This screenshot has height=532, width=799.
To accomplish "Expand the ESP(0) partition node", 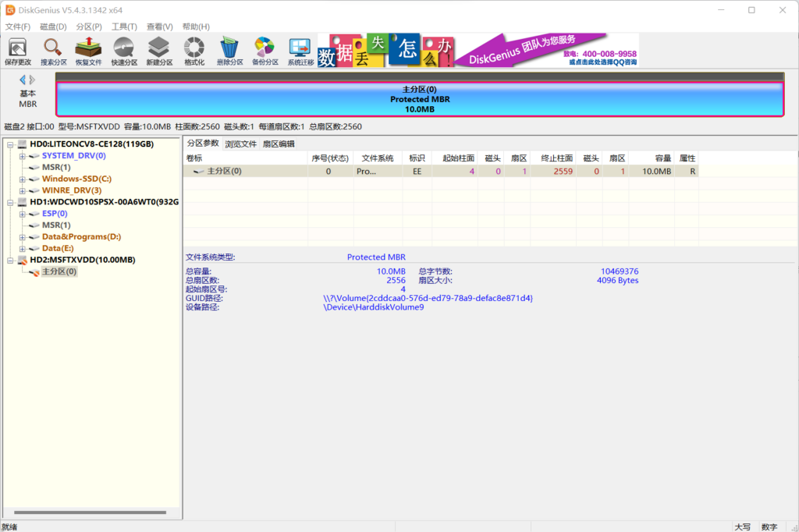I will 22,215.
